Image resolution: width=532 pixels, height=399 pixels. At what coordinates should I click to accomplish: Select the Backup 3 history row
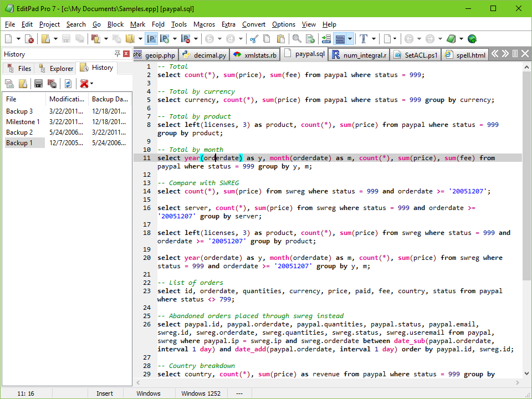(66, 111)
